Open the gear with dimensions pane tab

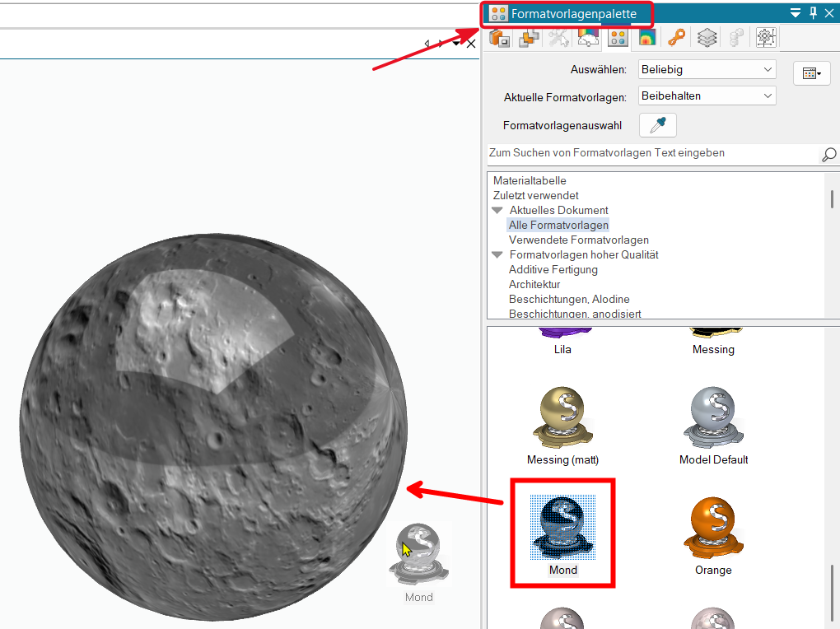click(x=766, y=39)
